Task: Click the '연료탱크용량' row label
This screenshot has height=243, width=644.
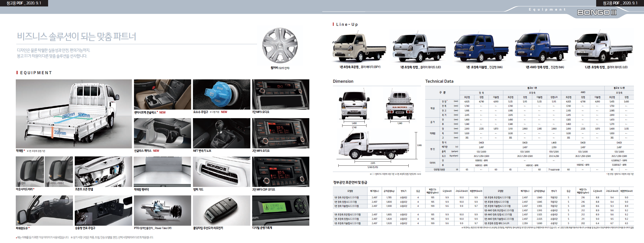Action: [439, 170]
